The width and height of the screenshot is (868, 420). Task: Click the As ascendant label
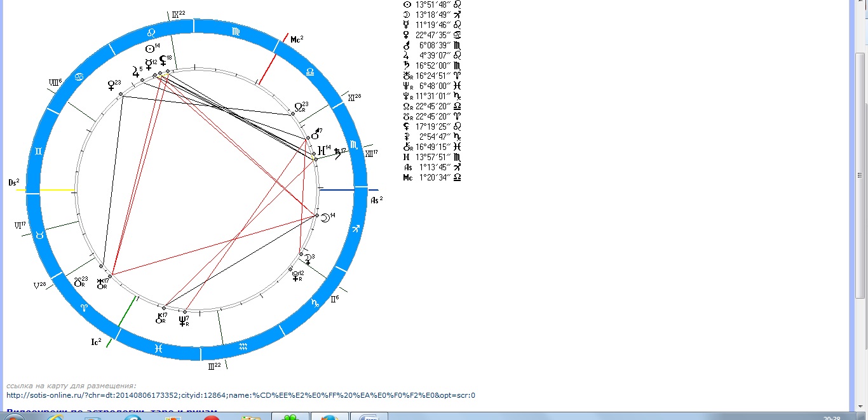tap(376, 200)
